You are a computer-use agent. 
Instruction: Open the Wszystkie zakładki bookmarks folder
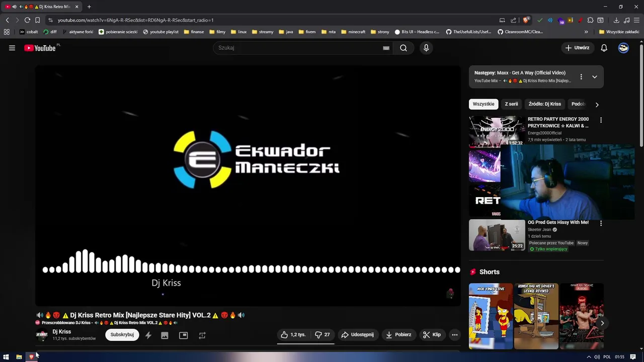click(x=619, y=32)
